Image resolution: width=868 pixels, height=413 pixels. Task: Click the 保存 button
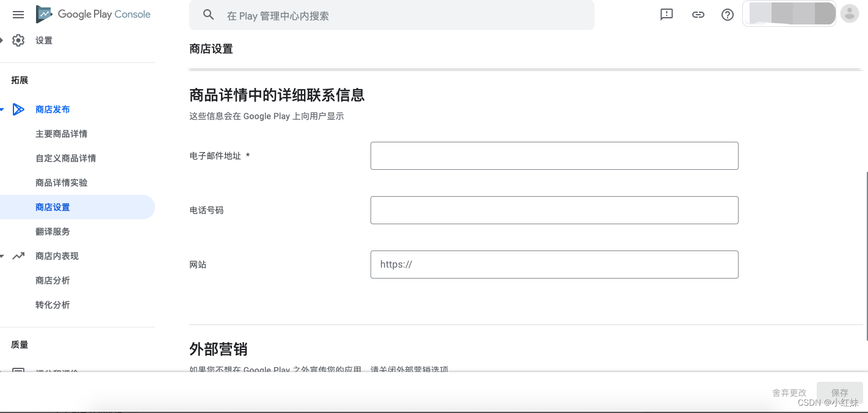coord(839,392)
